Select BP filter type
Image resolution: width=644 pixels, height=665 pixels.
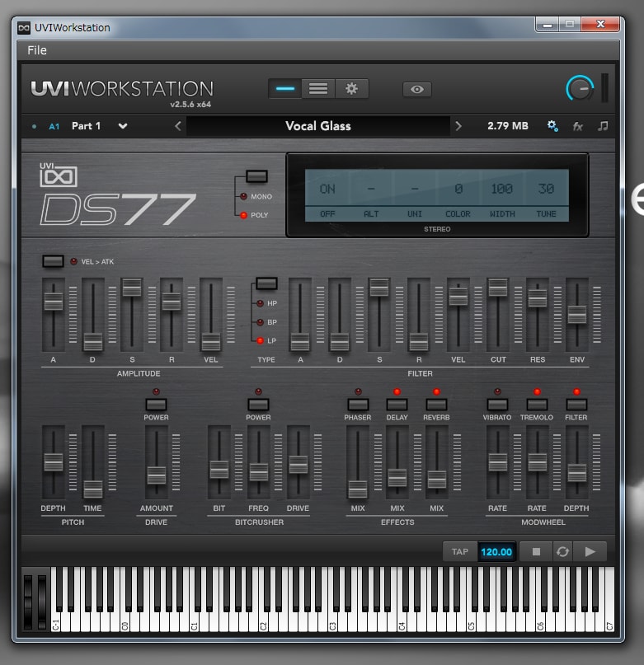pos(266,322)
